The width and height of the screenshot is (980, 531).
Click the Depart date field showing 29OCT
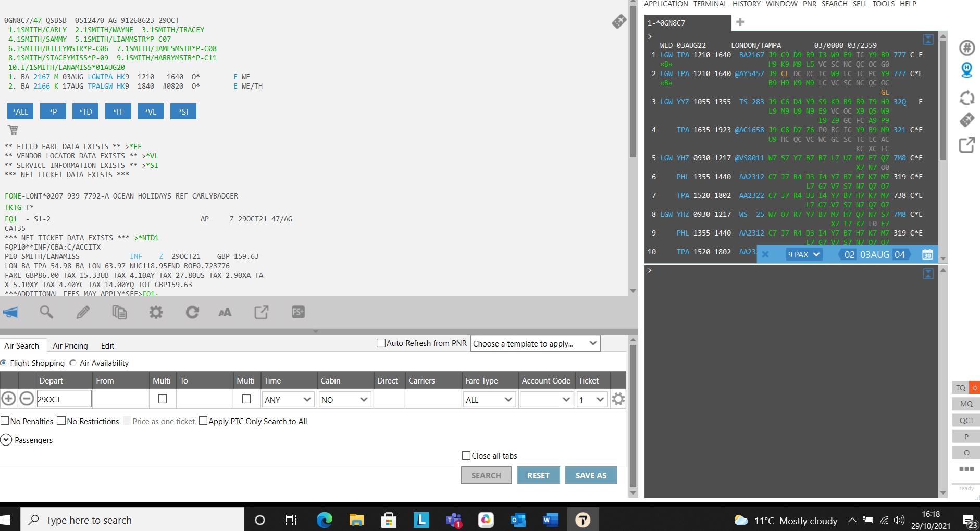tap(64, 399)
